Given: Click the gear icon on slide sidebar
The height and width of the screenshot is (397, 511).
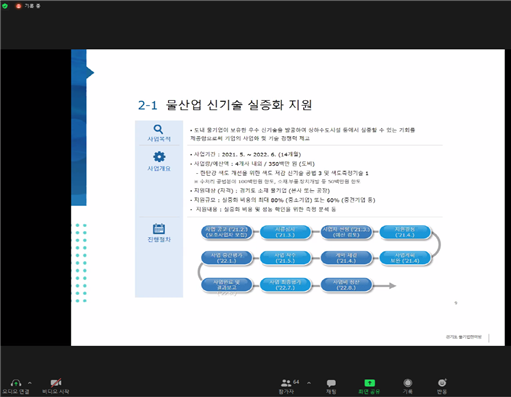Looking at the screenshot, I should pos(159,157).
